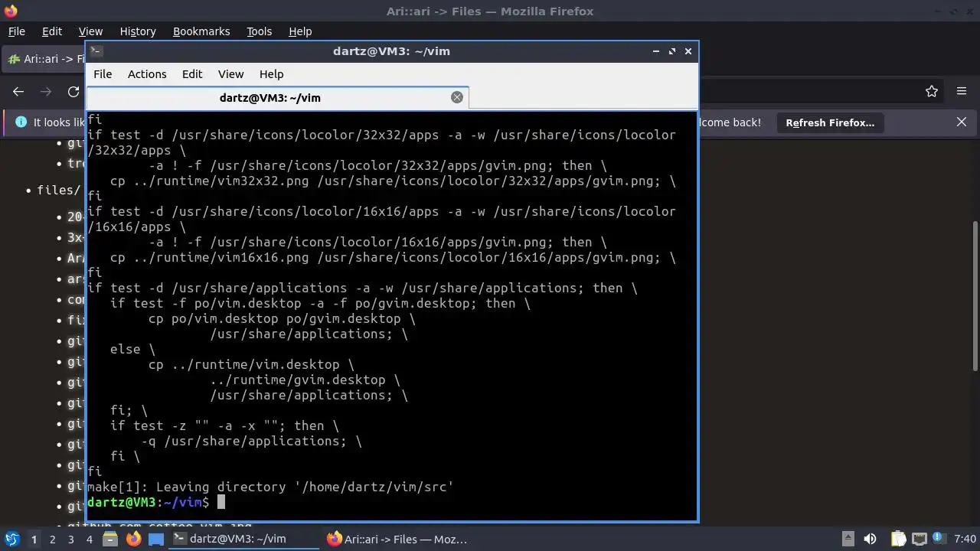The width and height of the screenshot is (980, 551).
Task: Activate dartz@VM3 terminal taskbar button
Action: coord(243,539)
